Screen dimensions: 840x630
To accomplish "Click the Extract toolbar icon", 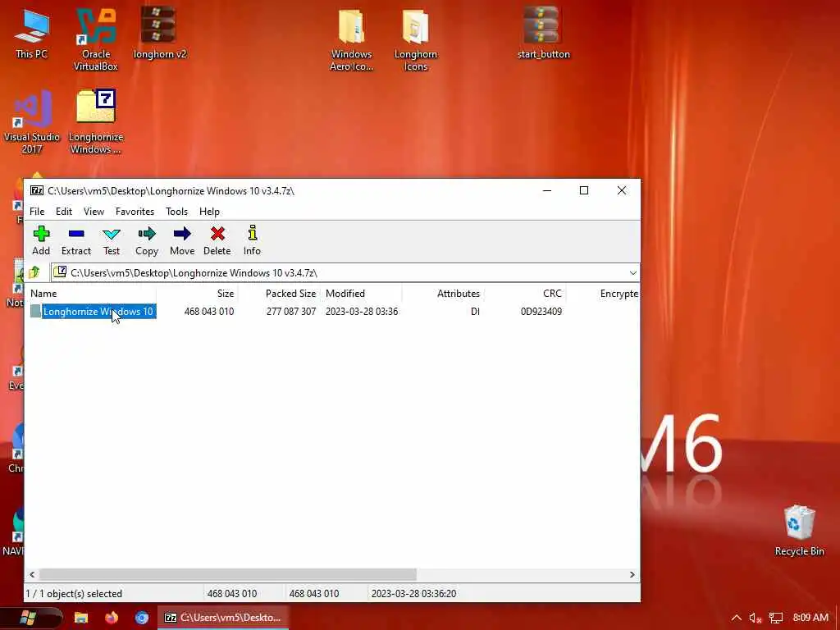I will 76,240.
